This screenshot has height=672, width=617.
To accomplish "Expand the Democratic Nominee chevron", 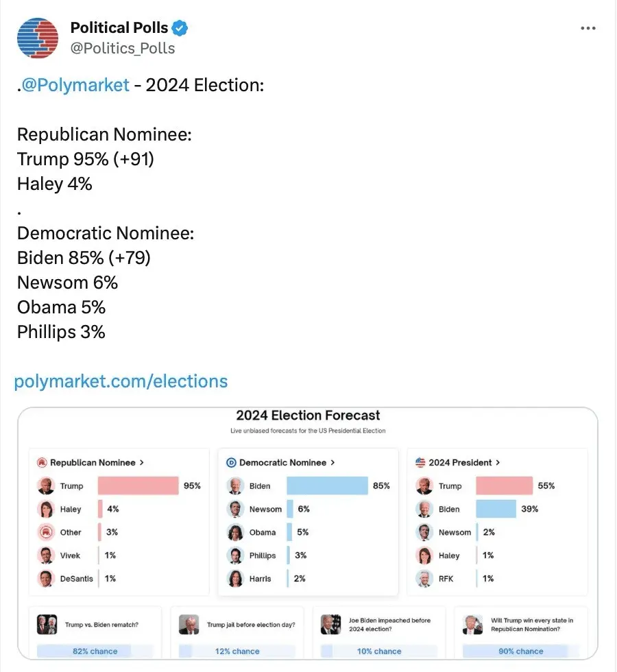I will coord(332,462).
